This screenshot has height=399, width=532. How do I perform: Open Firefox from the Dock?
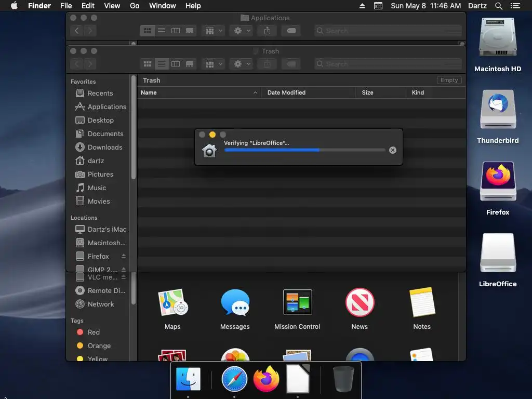[x=267, y=379]
